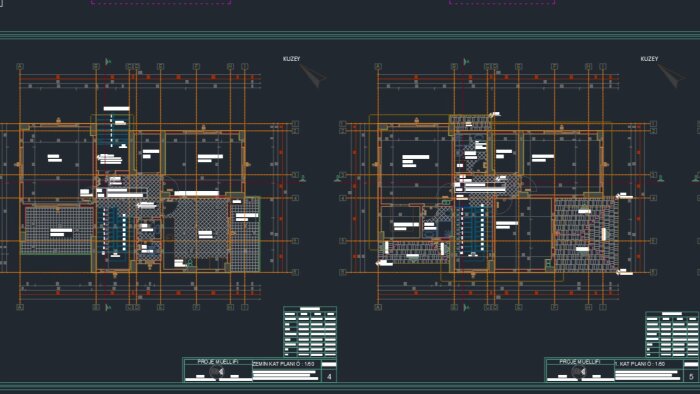The image size is (700, 394).
Task: Select the logo under PROJE MÜELLİFİ in sheet 4
Action: (x=217, y=372)
